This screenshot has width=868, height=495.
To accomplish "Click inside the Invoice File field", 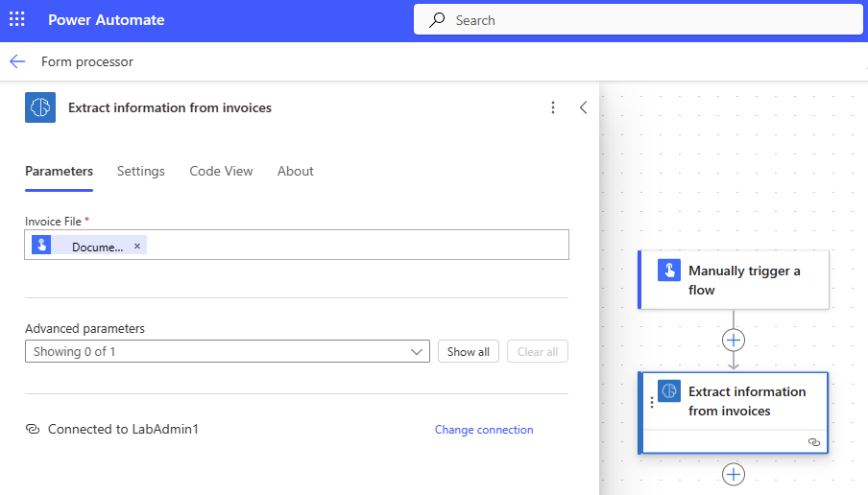I will (297, 245).
